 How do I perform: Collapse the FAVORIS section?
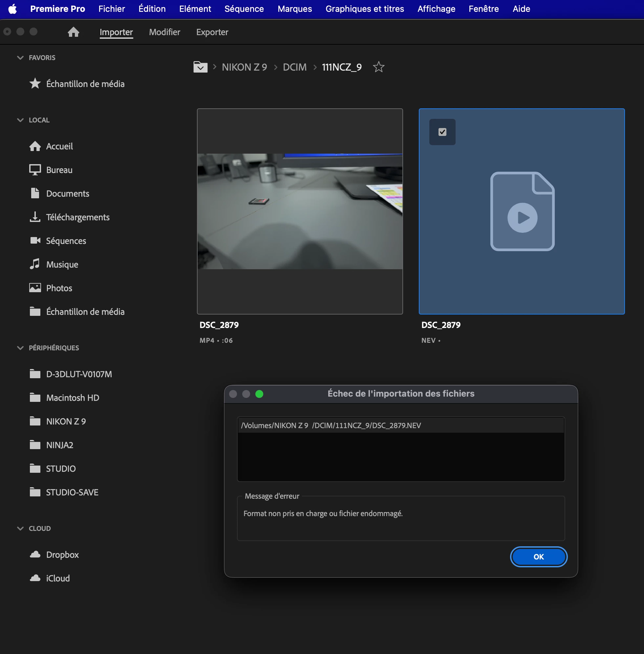pos(20,57)
